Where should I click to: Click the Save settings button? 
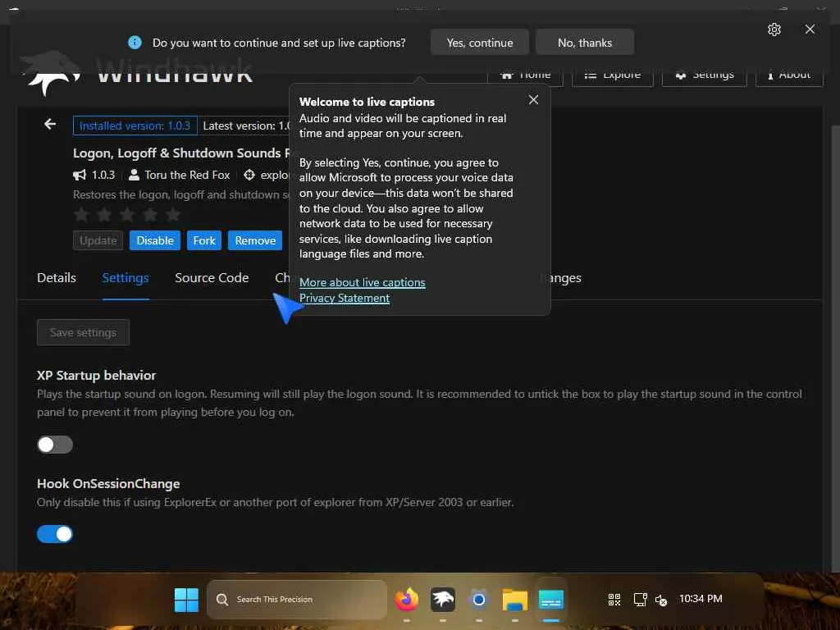[83, 333]
